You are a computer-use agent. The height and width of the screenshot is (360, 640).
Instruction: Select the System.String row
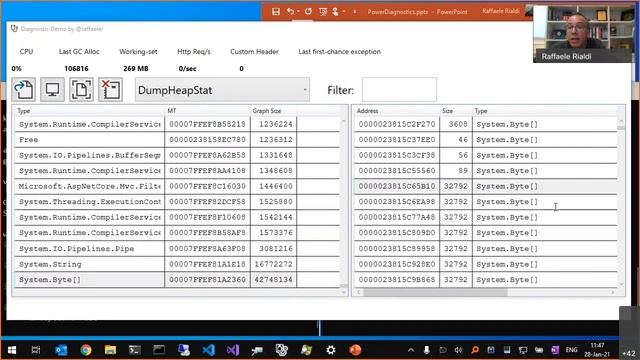(x=177, y=264)
